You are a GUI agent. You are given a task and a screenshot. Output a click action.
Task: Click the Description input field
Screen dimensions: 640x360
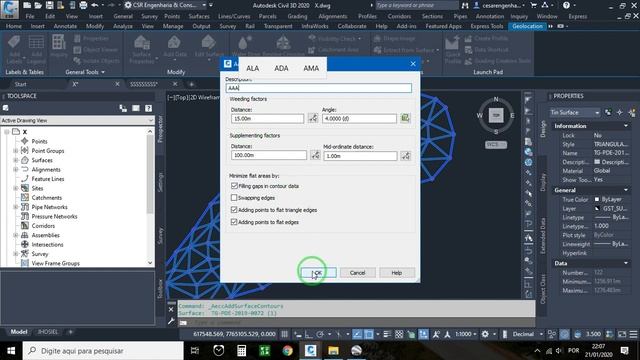[318, 88]
